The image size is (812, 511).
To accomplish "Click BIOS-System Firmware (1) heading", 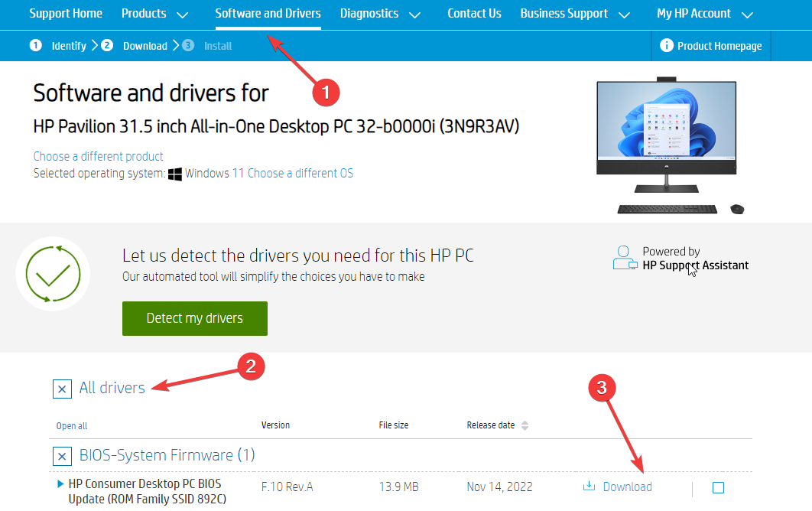I will point(167,455).
